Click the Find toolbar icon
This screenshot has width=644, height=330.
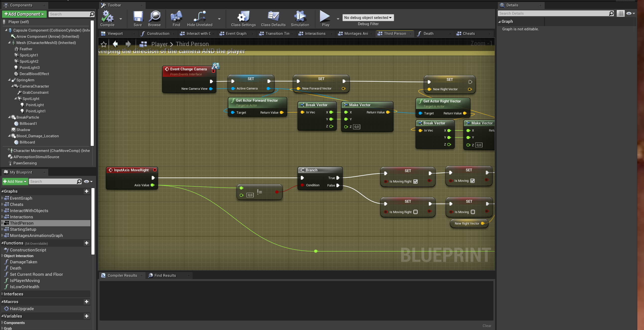coord(176,16)
